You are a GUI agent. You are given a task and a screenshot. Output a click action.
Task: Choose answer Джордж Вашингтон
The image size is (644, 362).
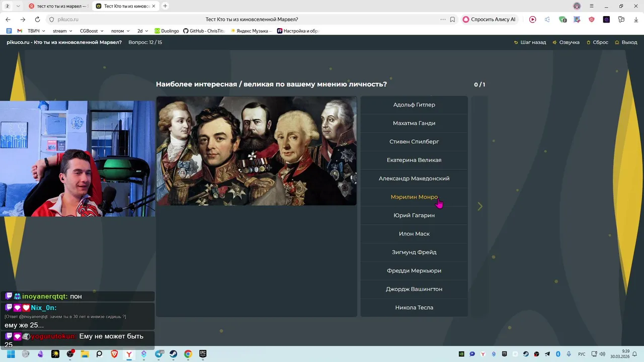(x=414, y=289)
